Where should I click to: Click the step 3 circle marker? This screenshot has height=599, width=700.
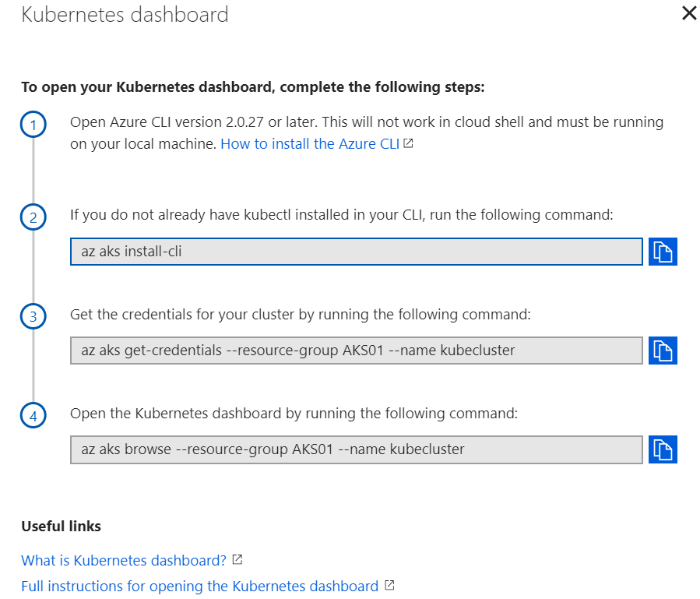pos(33,316)
